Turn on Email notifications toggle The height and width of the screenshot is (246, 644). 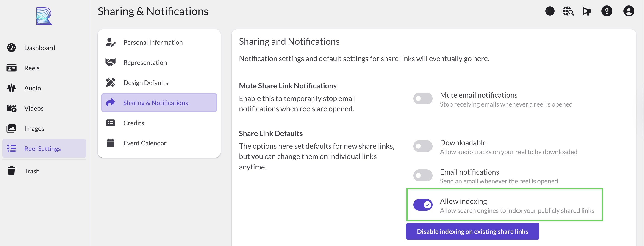click(x=422, y=176)
